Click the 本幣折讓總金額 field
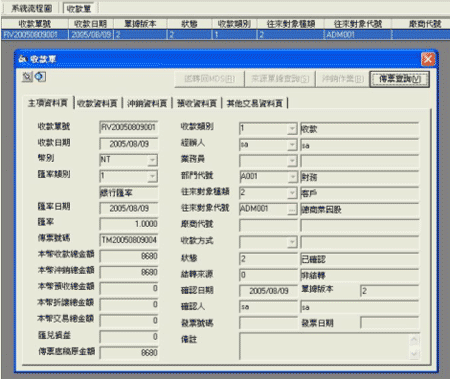Screen dimensions: 450x379 pos(129,304)
